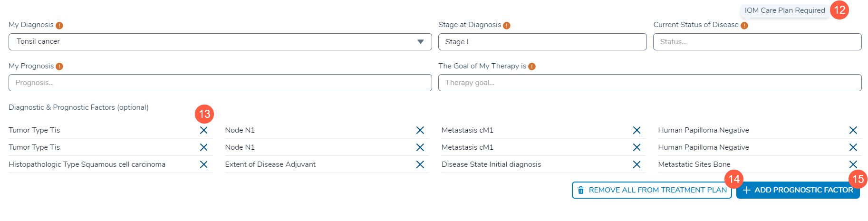Image resolution: width=868 pixels, height=221 pixels.
Task: Click the info icon beside My Diagnosis
Action: tap(59, 26)
